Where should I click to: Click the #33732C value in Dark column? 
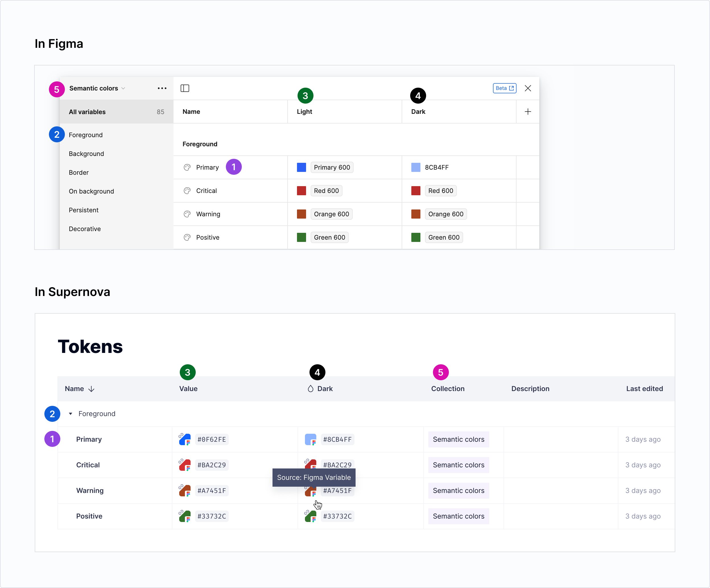click(337, 516)
